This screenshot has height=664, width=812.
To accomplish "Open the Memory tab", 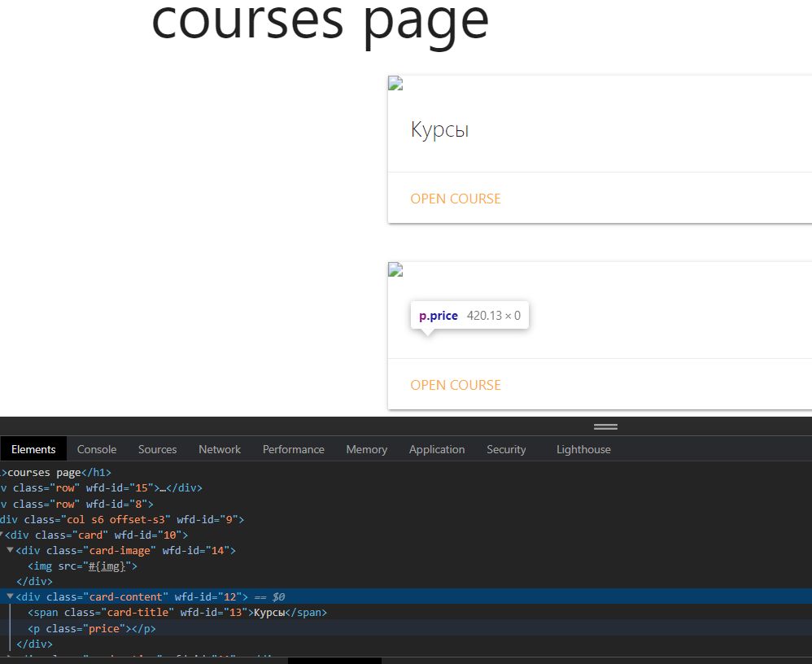I will click(367, 449).
